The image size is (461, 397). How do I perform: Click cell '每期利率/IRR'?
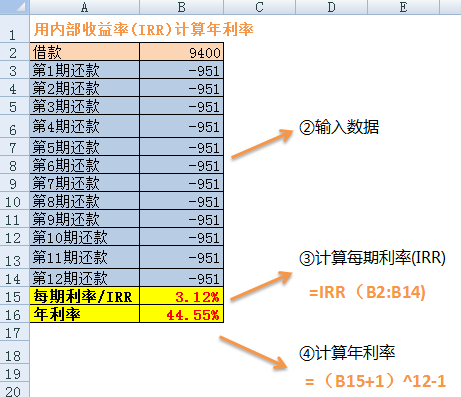coord(85,296)
